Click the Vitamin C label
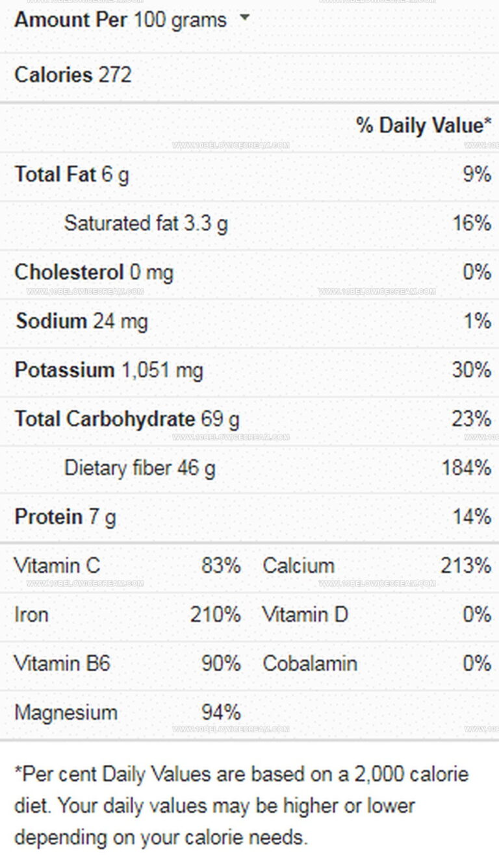 click(x=57, y=565)
